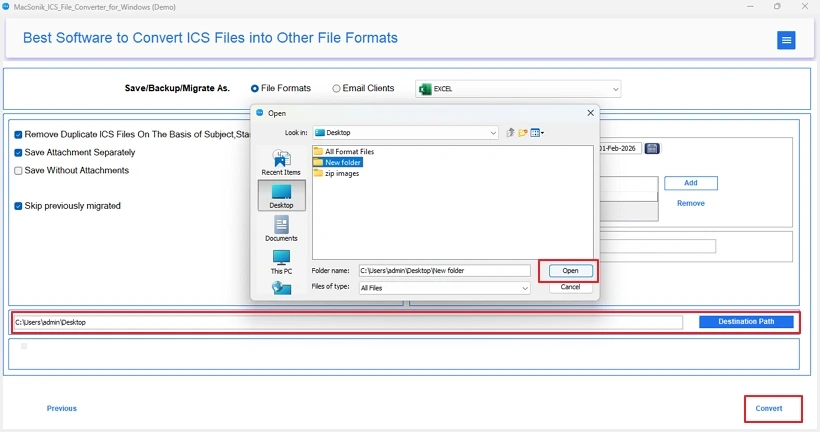Click the Destination Path button

tap(746, 322)
